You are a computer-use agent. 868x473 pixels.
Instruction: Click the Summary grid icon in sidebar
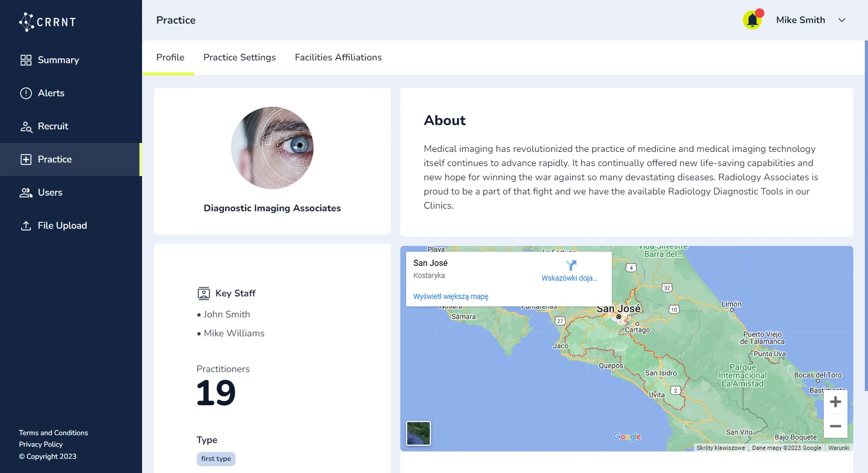tap(26, 60)
